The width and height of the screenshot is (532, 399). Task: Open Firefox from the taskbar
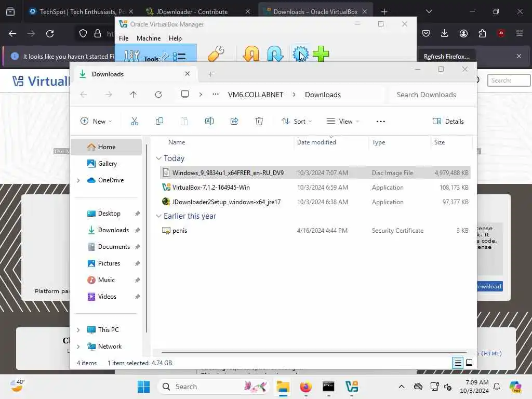click(305, 387)
